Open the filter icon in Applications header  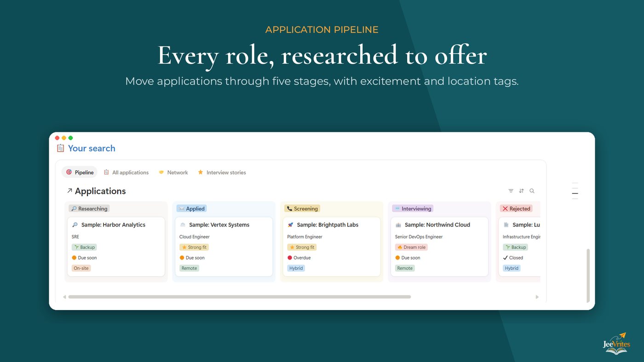[x=511, y=191]
